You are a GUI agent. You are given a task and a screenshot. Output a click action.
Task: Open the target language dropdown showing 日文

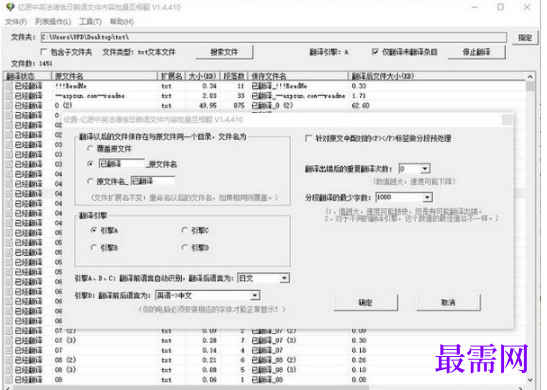coord(285,278)
